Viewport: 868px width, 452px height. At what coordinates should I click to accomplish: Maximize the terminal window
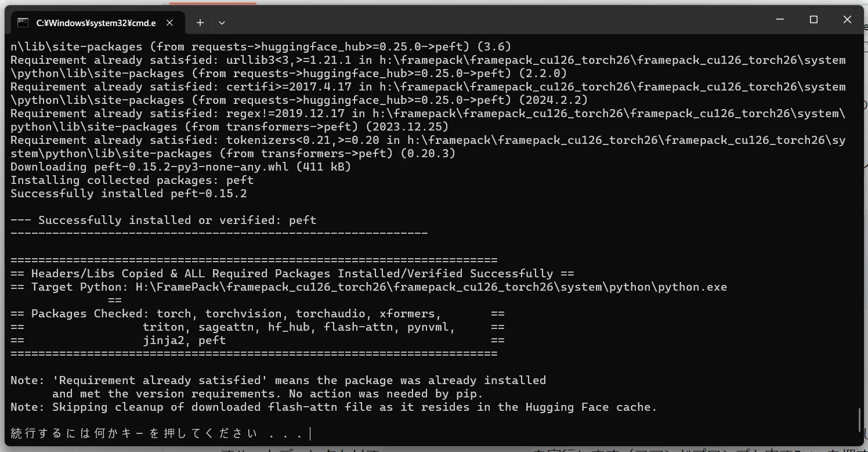click(x=813, y=20)
